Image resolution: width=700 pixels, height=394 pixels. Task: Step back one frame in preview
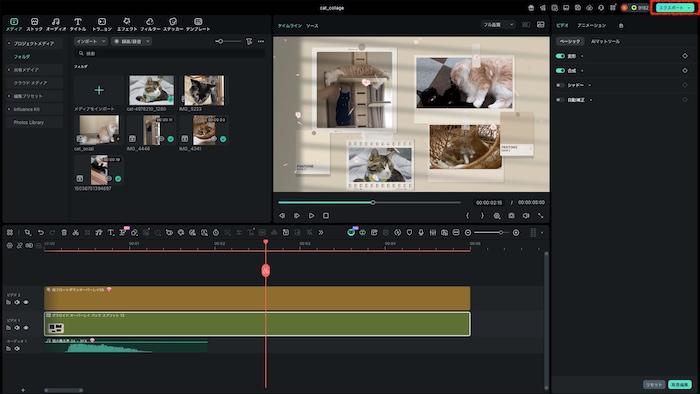coord(282,216)
